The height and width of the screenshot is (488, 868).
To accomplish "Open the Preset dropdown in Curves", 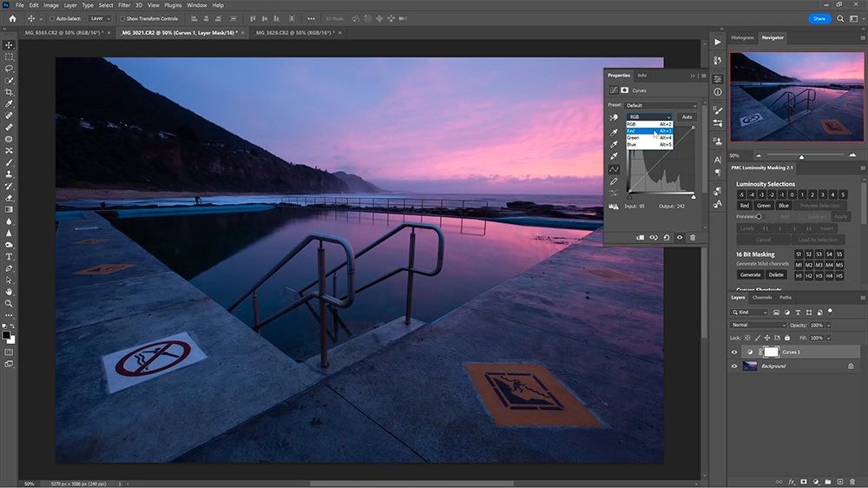I will (x=661, y=105).
